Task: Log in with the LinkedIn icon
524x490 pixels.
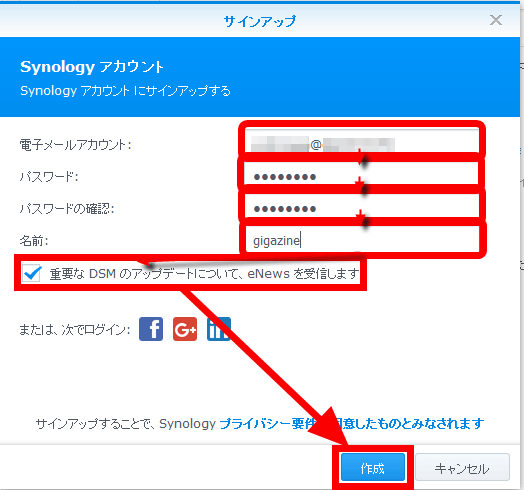Action: [219, 329]
